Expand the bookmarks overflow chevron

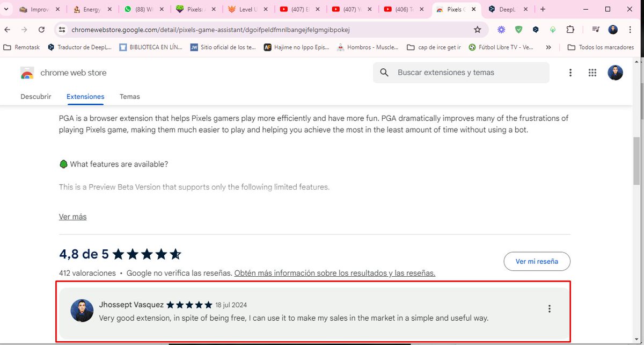(548, 47)
